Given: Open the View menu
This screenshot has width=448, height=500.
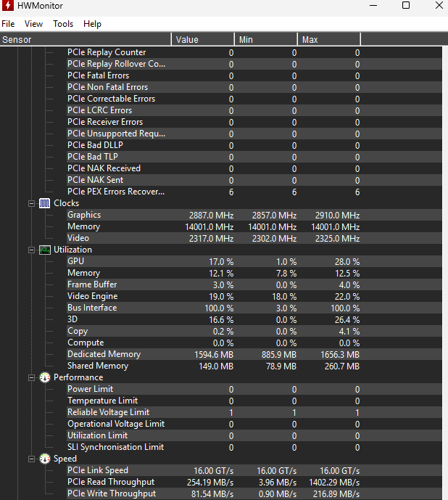Looking at the screenshot, I should pyautogui.click(x=33, y=24).
